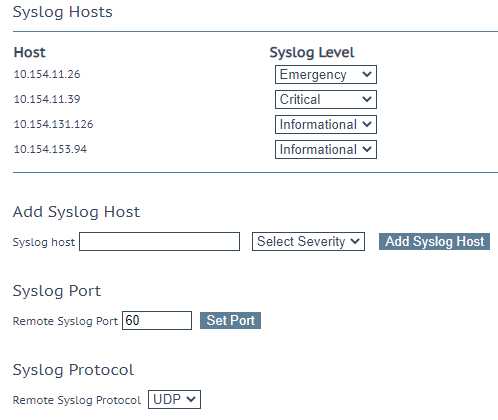The width and height of the screenshot is (498, 420).
Task: Open the Select Severity dropdown
Action: click(x=308, y=241)
